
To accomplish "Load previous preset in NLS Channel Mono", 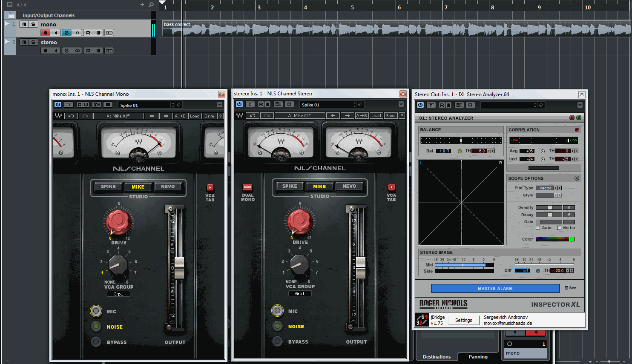I will click(x=151, y=116).
